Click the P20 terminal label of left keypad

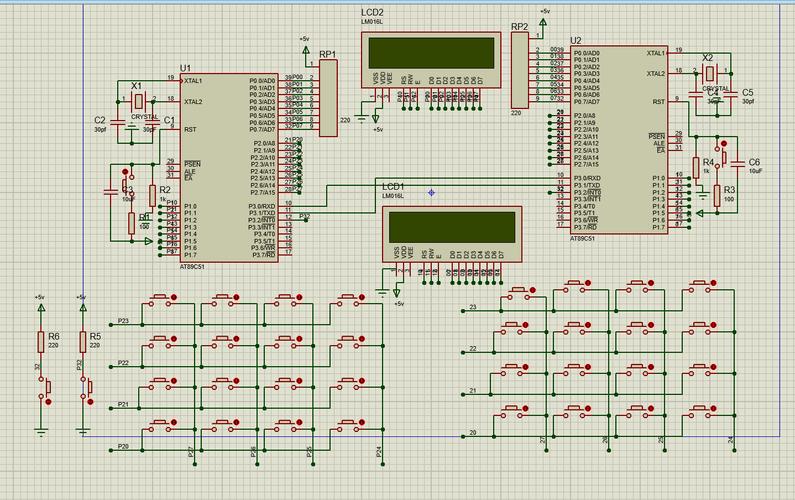(123, 446)
